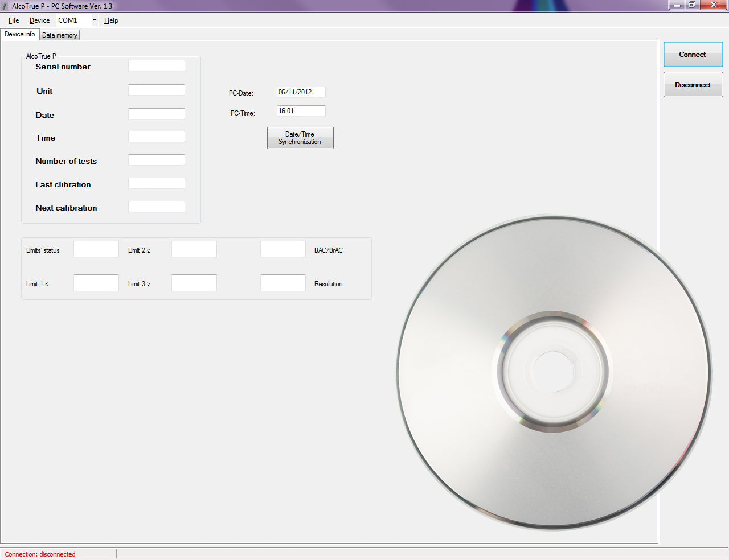
Task: Select the Device info tab
Action: click(19, 34)
